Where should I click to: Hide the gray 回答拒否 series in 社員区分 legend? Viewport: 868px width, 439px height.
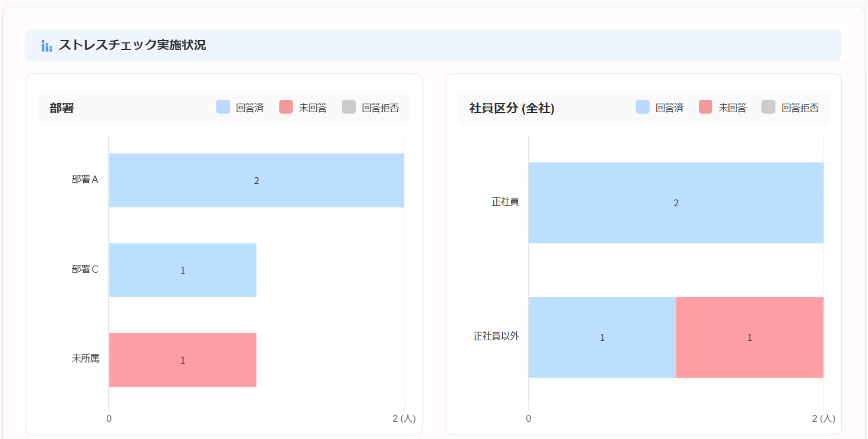click(768, 107)
